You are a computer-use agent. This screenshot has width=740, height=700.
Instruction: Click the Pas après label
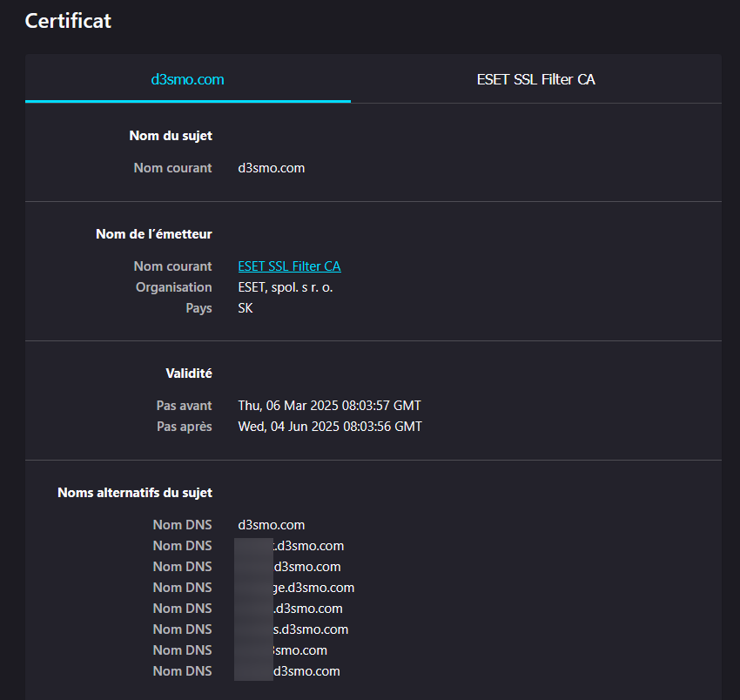(184, 427)
